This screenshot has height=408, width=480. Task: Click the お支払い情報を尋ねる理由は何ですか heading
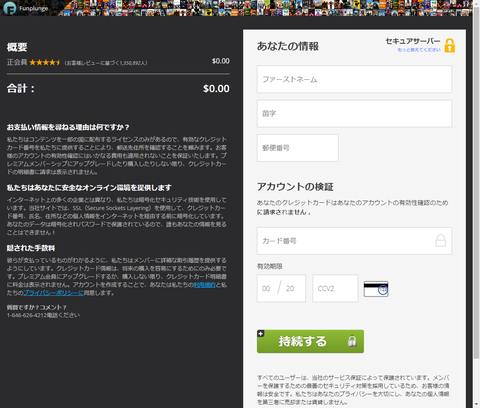68,127
